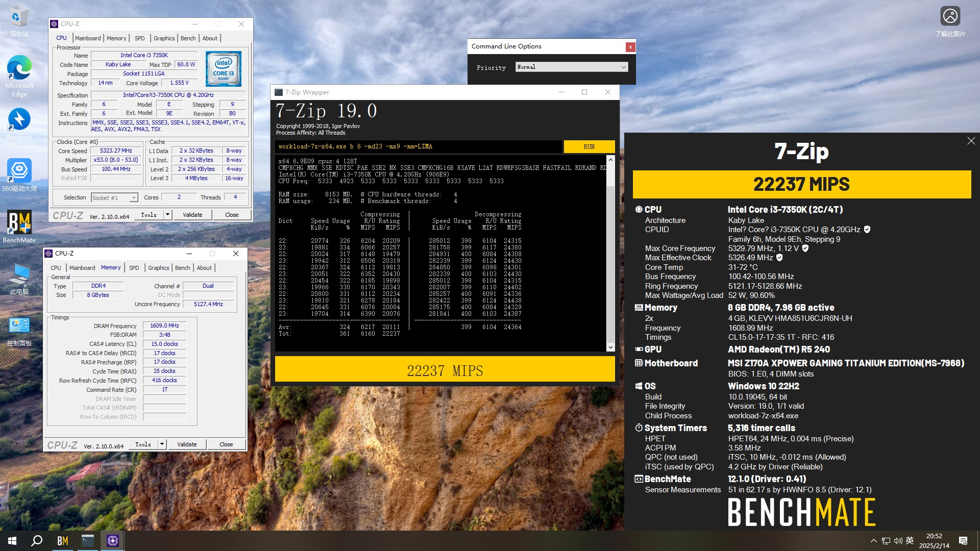The height and width of the screenshot is (551, 980).
Task: Open the Socket #1 selection dropdown
Action: point(114,198)
